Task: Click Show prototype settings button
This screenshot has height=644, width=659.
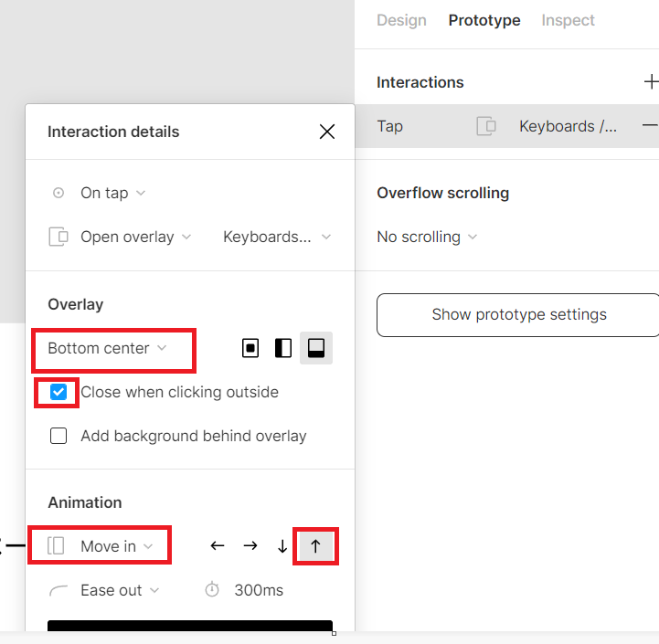Action: pyautogui.click(x=517, y=314)
